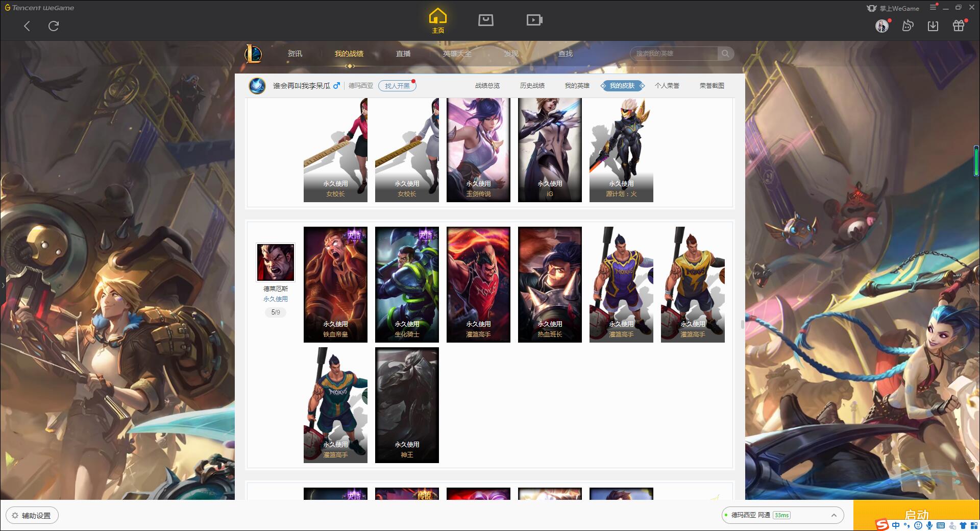Open the 神王 skin card
The image size is (980, 531).
(407, 405)
